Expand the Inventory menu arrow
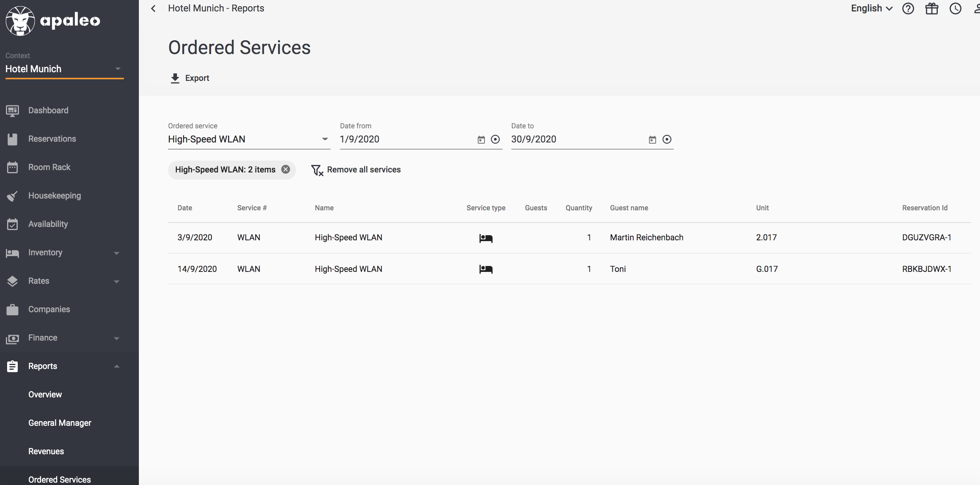The image size is (980, 485). pos(116,253)
